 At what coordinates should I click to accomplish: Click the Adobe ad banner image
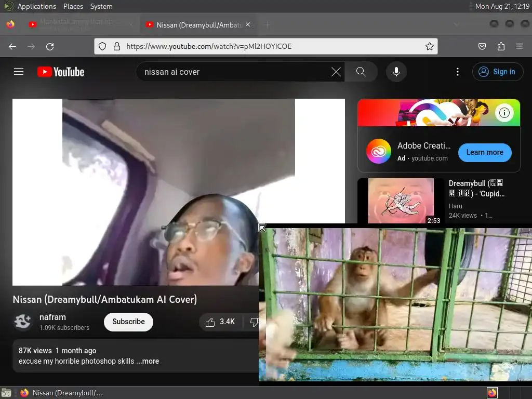point(438,113)
